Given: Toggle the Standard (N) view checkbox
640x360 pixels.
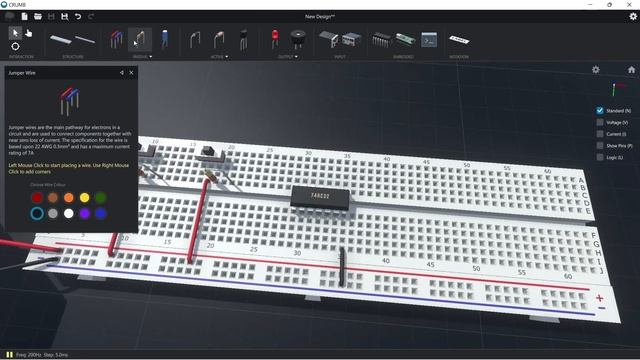Looking at the screenshot, I should point(600,111).
